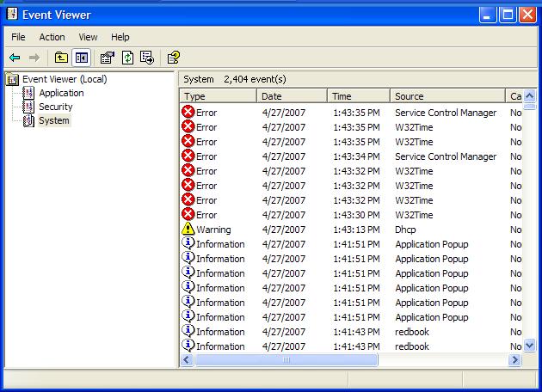Screen dimensions: 542x392
Task: Minimize the Event Viewer window
Action: (488, 15)
